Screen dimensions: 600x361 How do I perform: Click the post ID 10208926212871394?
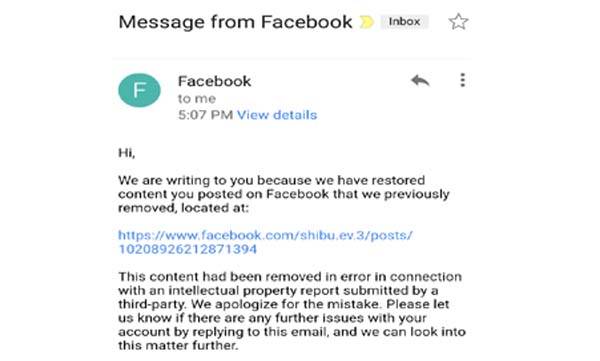(x=188, y=249)
